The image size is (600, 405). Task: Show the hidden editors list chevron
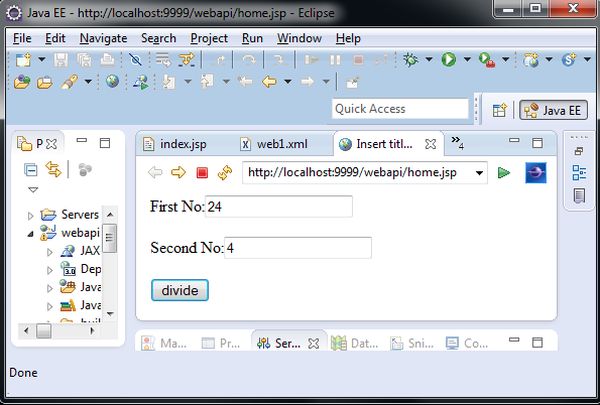(457, 142)
